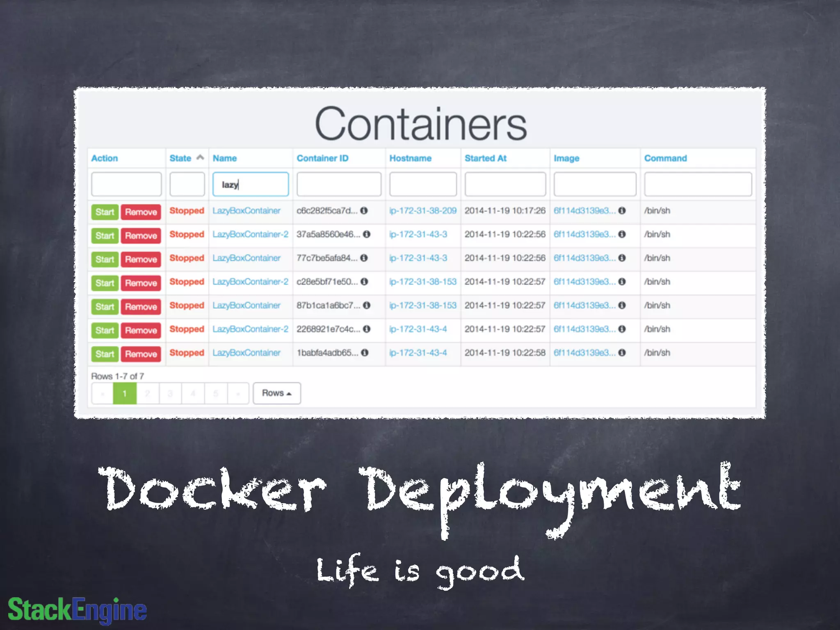Remove the container c6c282f5ca7d
The height and width of the screenshot is (630, 840).
141,212
